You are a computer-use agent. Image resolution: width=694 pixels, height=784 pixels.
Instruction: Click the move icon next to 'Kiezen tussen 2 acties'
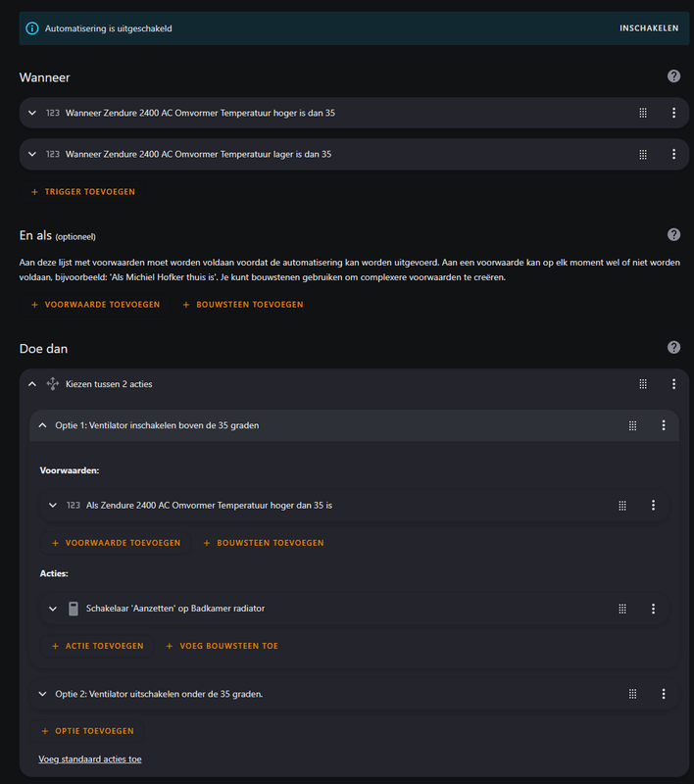click(53, 383)
